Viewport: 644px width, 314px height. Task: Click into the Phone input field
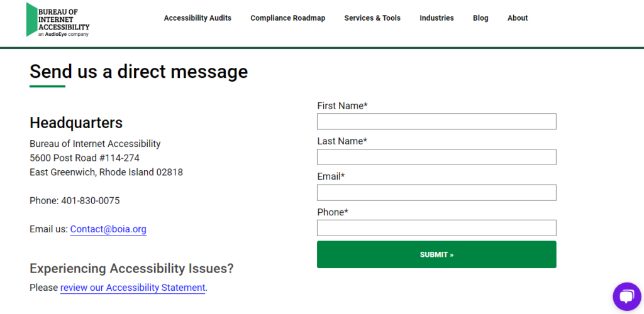pos(436,228)
